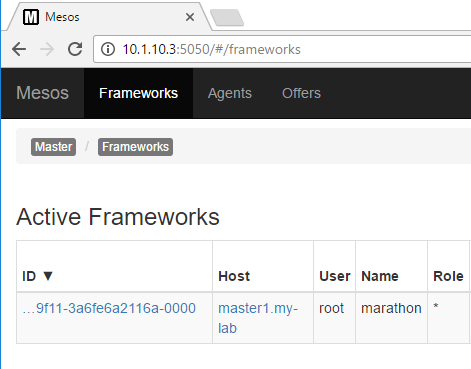Select the Mesos browser tab
471x369 pixels.
point(108,17)
